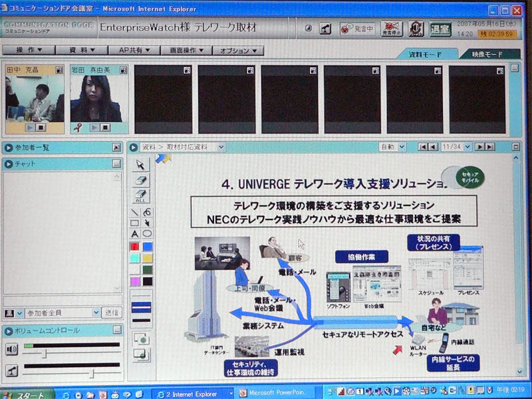Enlarge the 岩田 真由美 video tile

tap(123, 70)
